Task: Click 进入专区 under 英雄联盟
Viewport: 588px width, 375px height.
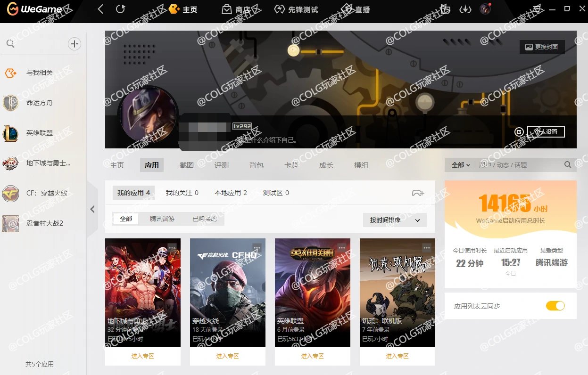Action: [x=313, y=356]
